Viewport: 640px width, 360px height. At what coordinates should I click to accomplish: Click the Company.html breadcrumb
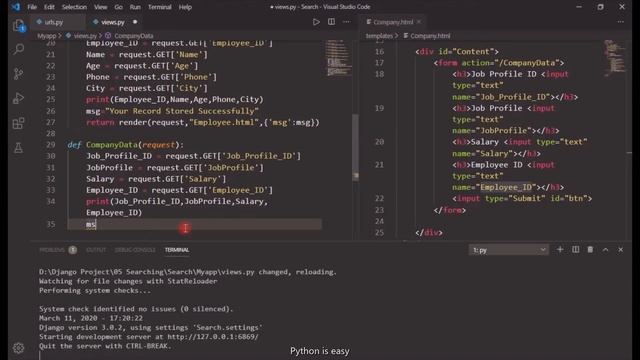[430, 36]
